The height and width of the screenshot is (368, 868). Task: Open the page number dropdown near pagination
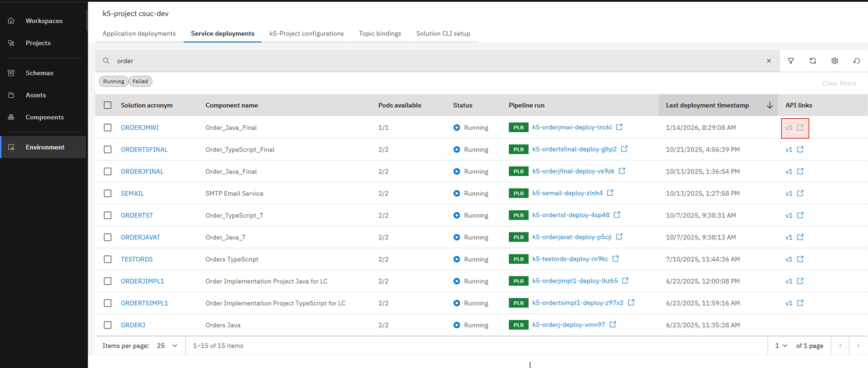point(781,345)
